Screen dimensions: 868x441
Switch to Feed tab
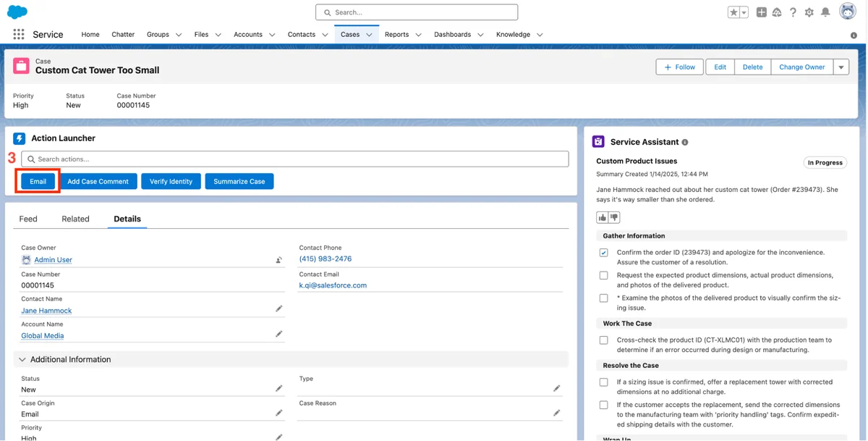[28, 219]
